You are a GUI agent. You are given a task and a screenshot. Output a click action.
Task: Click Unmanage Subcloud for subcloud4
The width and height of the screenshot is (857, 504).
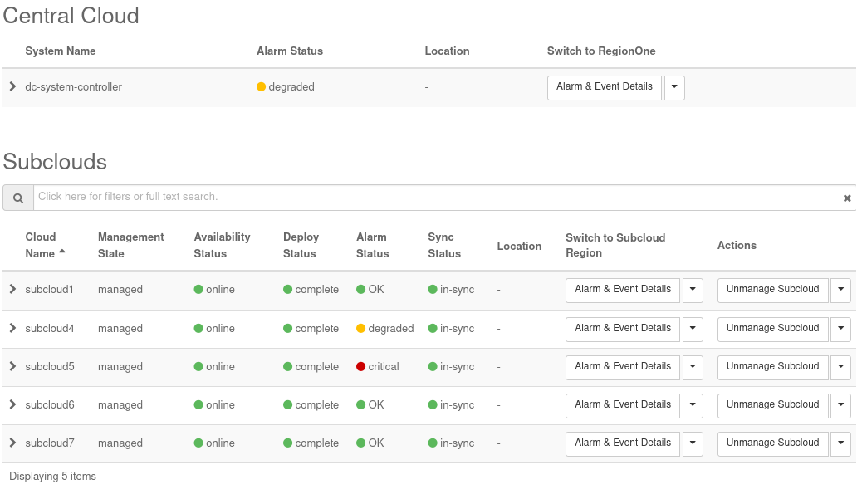click(x=772, y=329)
